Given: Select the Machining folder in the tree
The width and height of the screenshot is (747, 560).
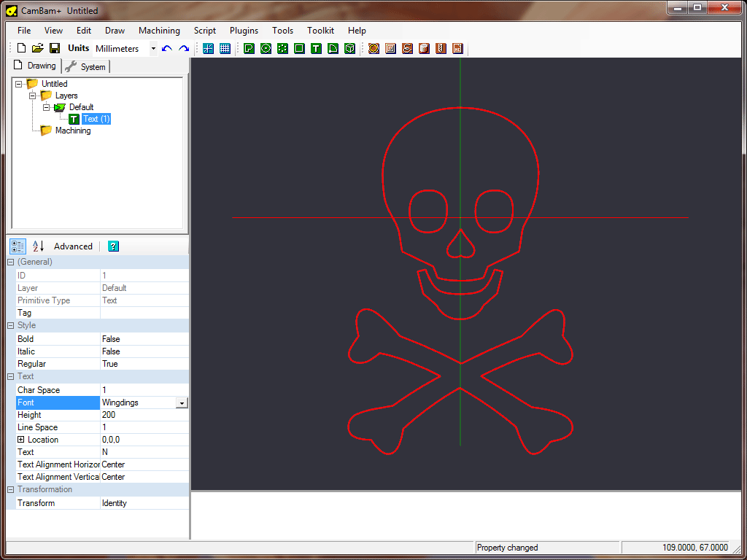Looking at the screenshot, I should pos(72,131).
